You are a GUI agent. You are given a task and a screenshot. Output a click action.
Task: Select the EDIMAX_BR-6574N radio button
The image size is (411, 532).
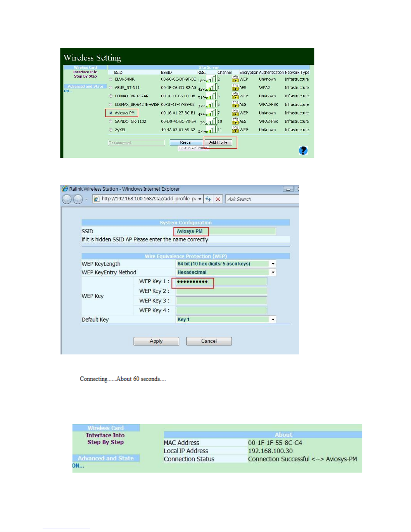(111, 96)
